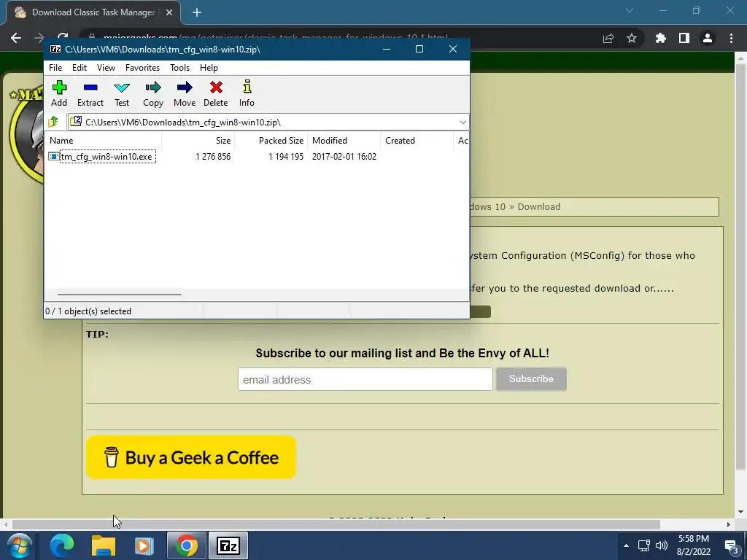Click the browser page horizontal scrollbar

(336, 524)
